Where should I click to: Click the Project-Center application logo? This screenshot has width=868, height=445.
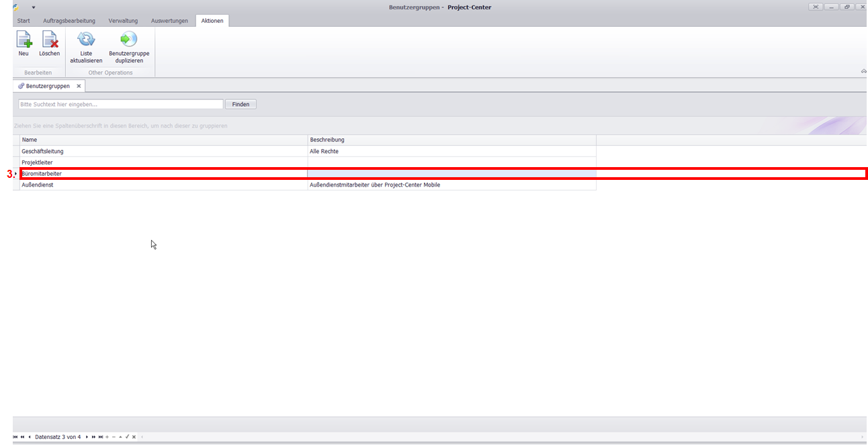click(x=16, y=7)
